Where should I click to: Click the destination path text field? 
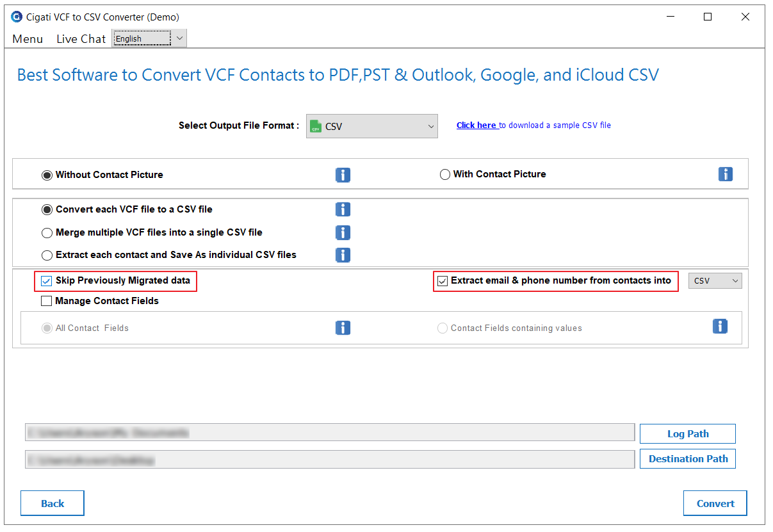(330, 459)
